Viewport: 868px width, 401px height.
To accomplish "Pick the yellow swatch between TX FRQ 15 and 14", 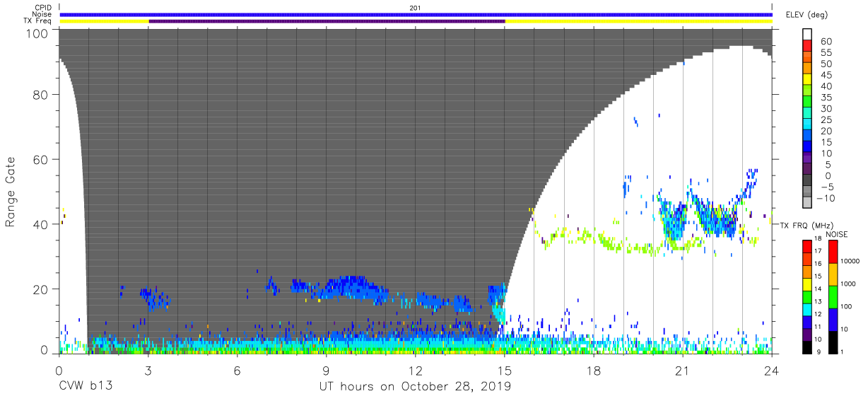I will (x=807, y=284).
